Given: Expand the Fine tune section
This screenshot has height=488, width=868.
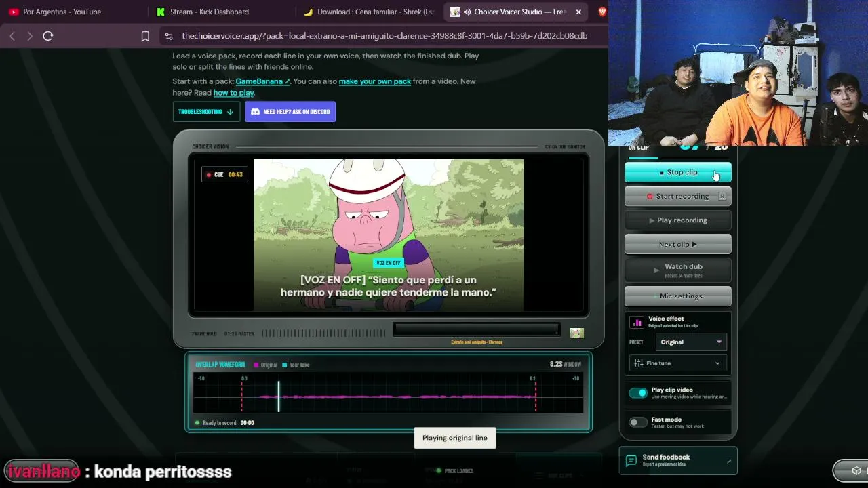Looking at the screenshot, I should (678, 363).
